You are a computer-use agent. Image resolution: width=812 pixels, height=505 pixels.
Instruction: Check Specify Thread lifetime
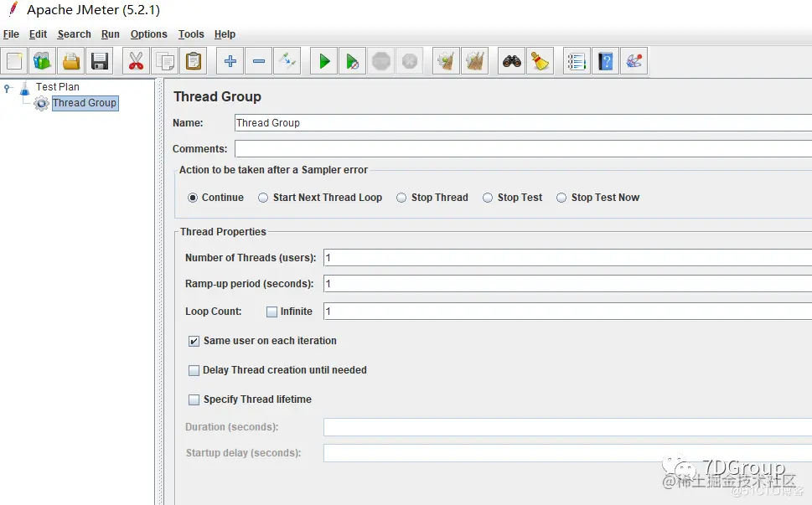(194, 399)
